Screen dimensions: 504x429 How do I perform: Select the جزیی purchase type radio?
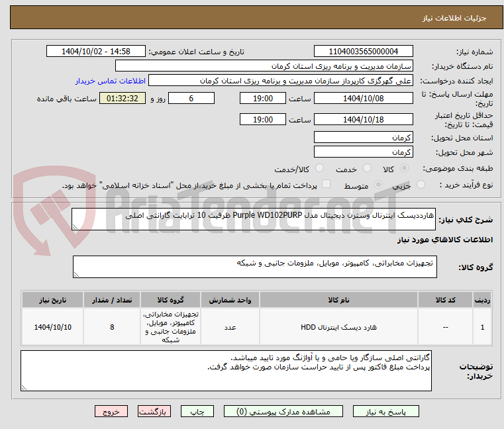[421, 185]
